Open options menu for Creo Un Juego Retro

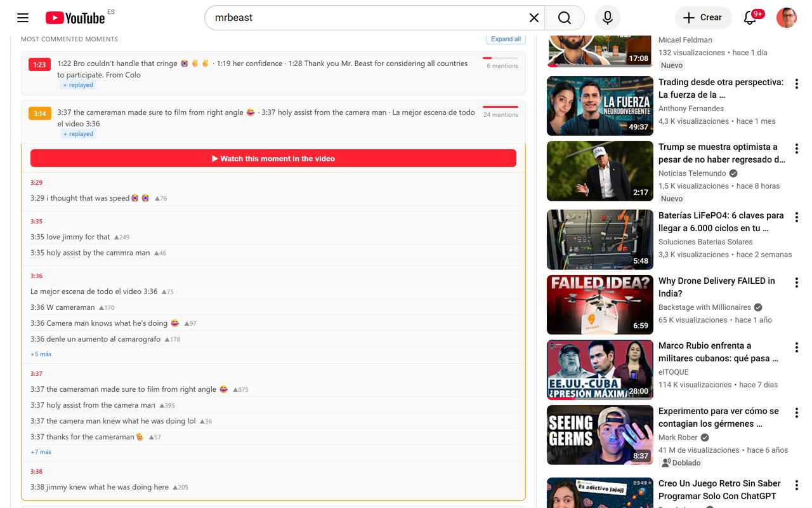point(797,486)
